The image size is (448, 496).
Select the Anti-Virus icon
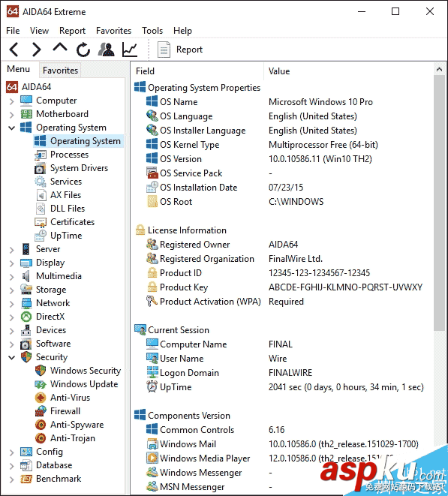41,398
